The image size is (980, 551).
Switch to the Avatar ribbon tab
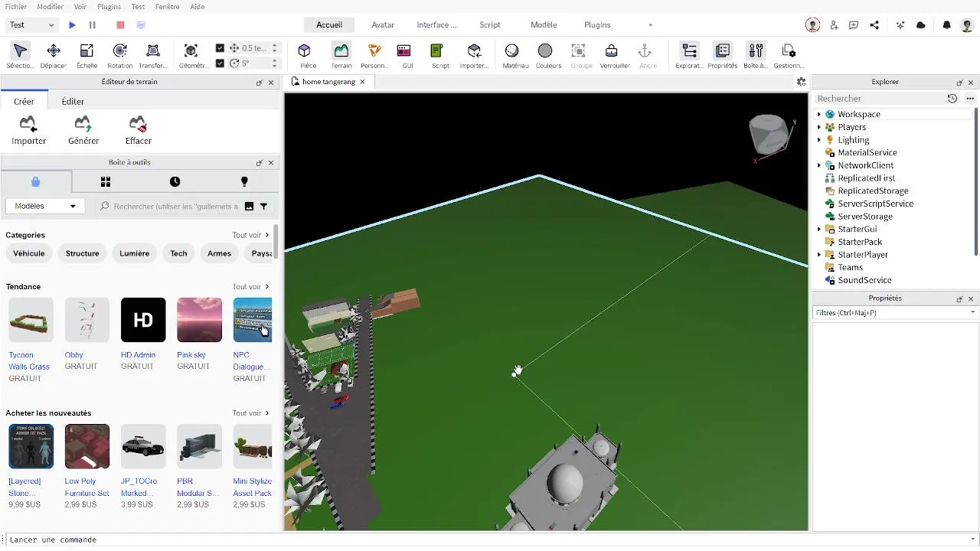point(383,24)
